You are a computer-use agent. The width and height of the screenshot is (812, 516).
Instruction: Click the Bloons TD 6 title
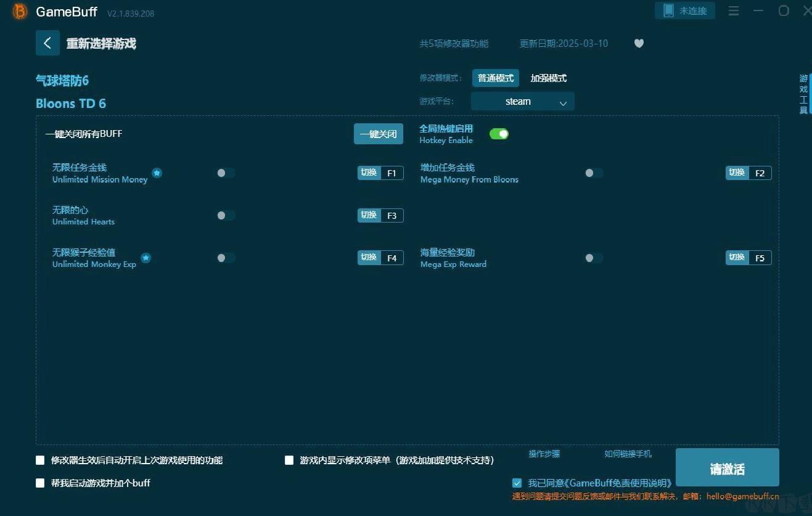71,104
